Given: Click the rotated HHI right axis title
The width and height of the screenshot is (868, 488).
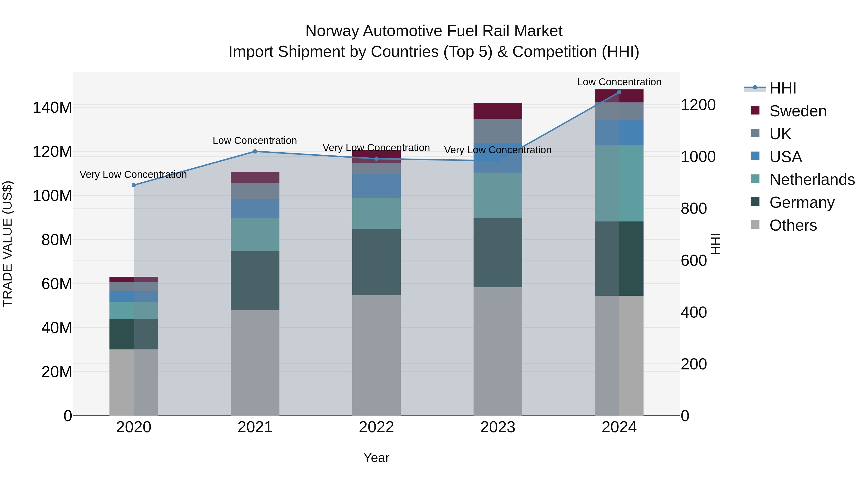Looking at the screenshot, I should click(716, 244).
